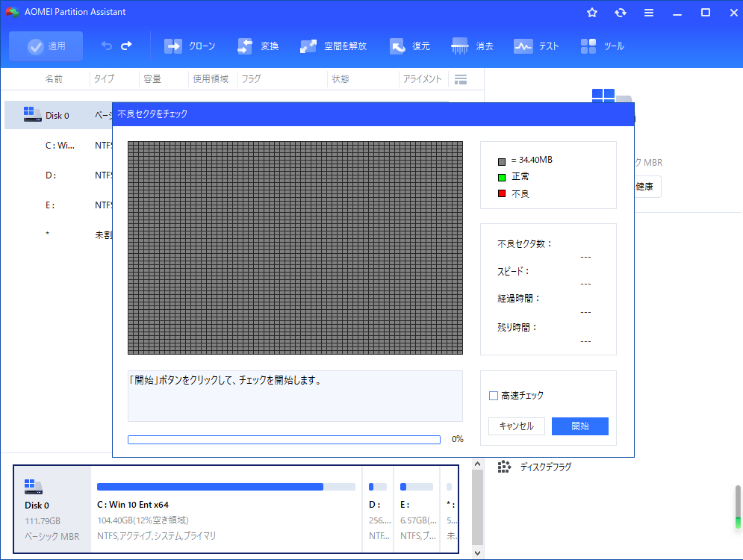
Task: Select the Disk 0 row in list
Action: point(58,115)
